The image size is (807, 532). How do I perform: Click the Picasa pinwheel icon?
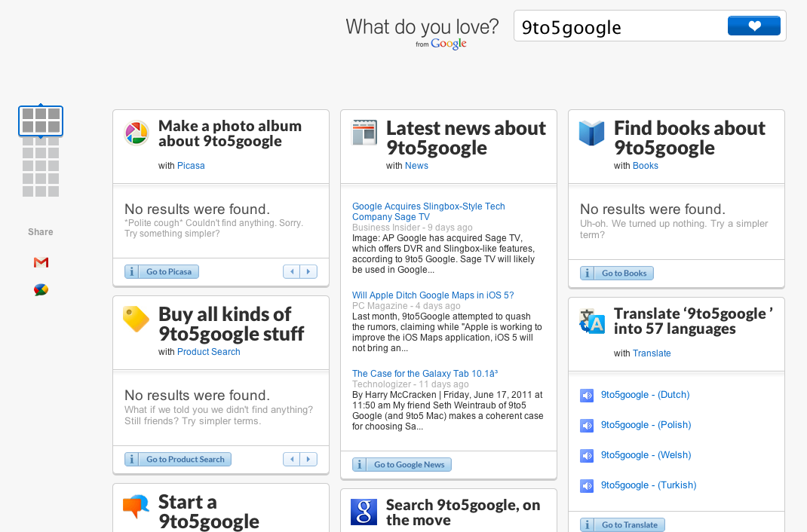point(137,133)
